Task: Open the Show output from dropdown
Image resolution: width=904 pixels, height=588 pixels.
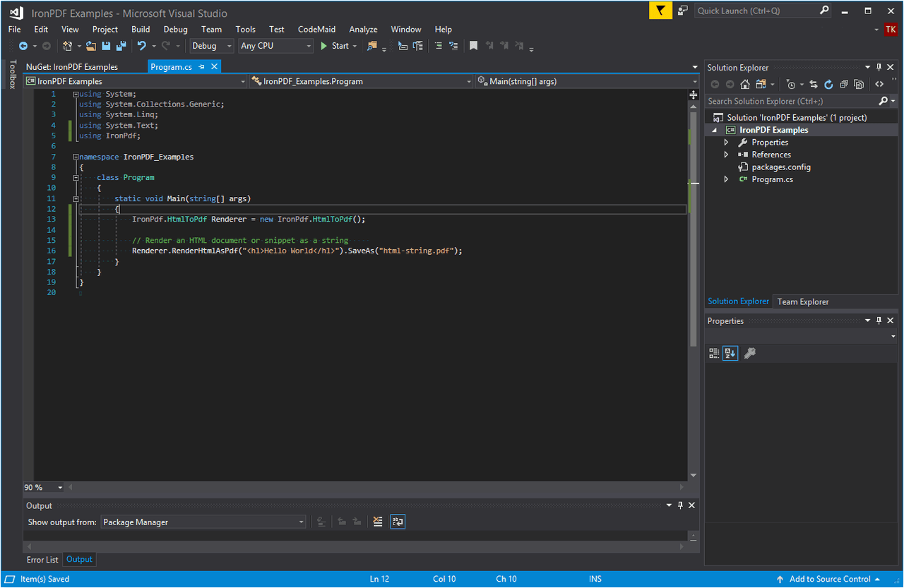Action: click(203, 522)
